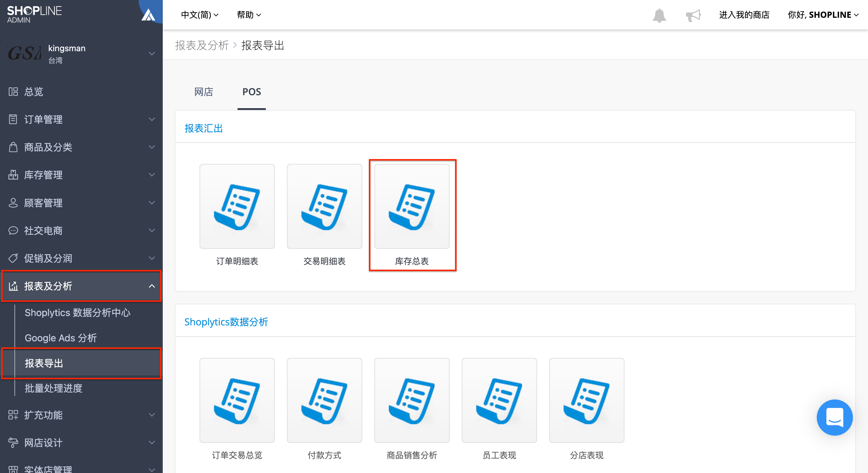Click the announcements megaphone icon
Viewport: 868px width, 473px height.
(693, 15)
